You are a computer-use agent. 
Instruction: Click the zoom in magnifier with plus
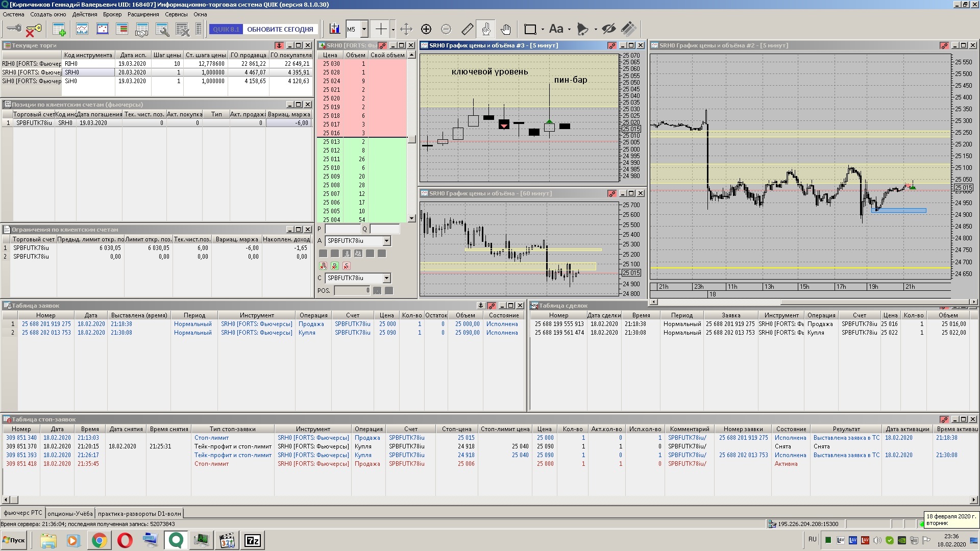[x=426, y=29]
